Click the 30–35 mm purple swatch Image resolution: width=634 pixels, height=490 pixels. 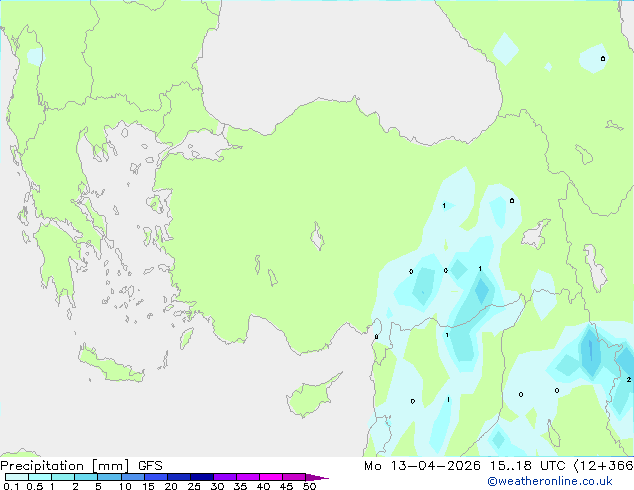point(225,477)
